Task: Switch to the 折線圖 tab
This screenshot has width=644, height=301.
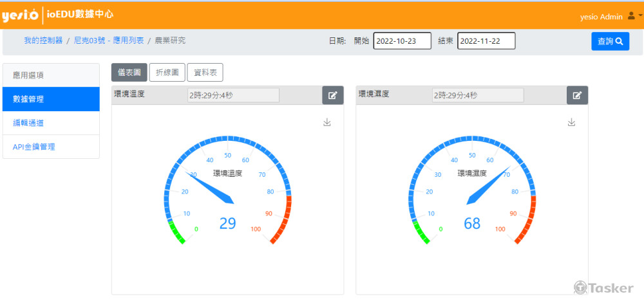Action: point(167,73)
